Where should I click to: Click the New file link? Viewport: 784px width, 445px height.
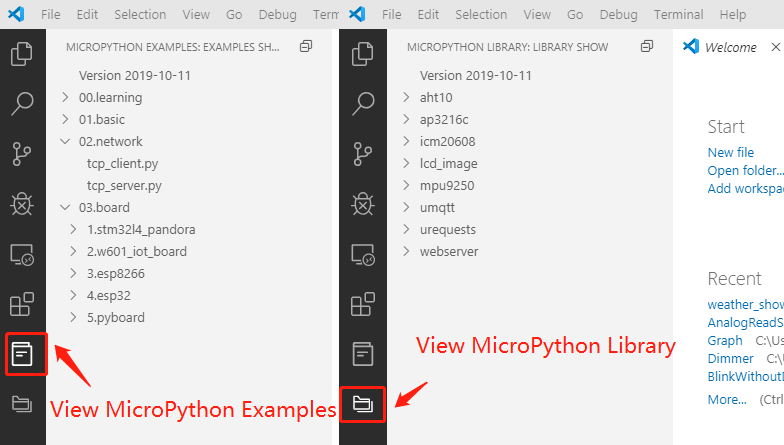tap(730, 153)
